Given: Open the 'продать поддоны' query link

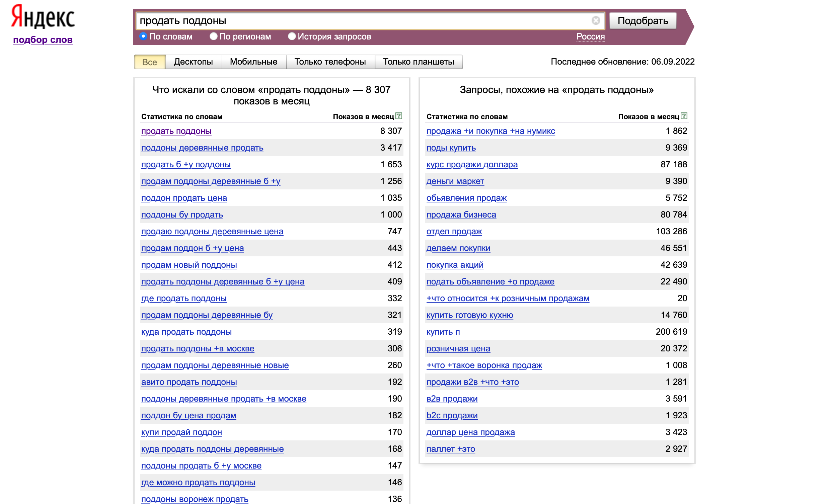Looking at the screenshot, I should [x=176, y=131].
